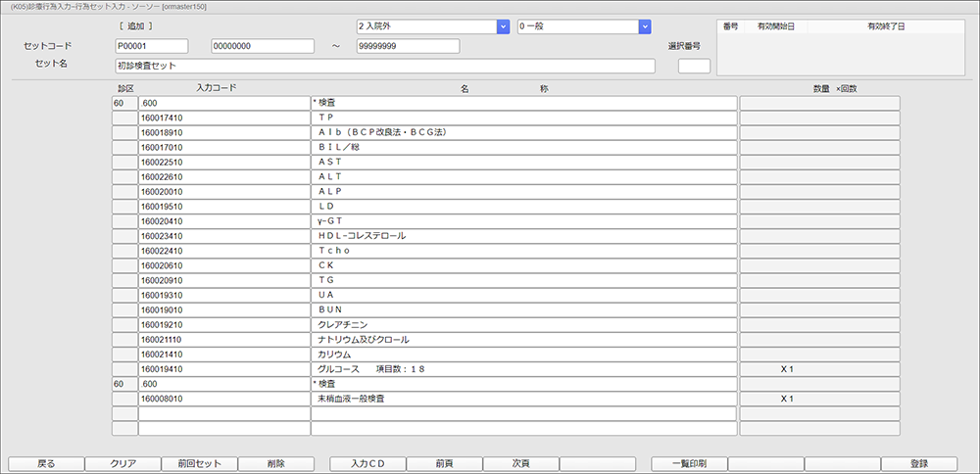The image size is (980, 474).
Task: Go to next page with 次頁
Action: click(x=520, y=463)
